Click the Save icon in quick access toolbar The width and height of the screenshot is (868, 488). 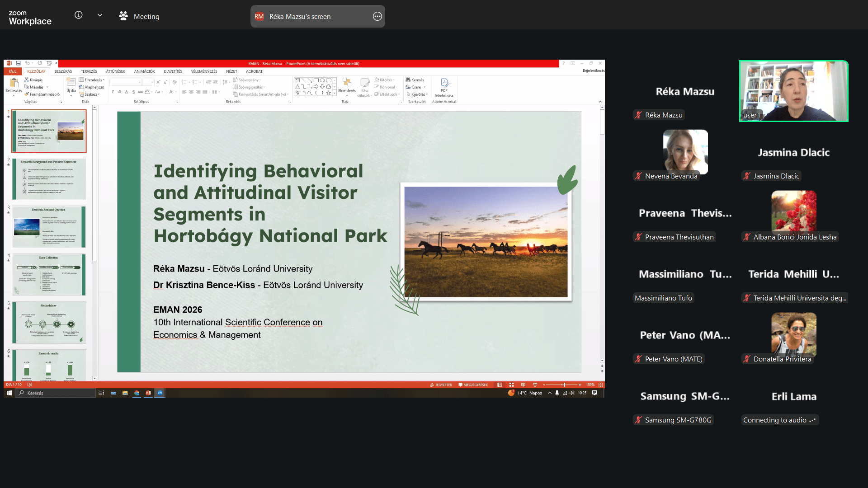click(x=18, y=63)
